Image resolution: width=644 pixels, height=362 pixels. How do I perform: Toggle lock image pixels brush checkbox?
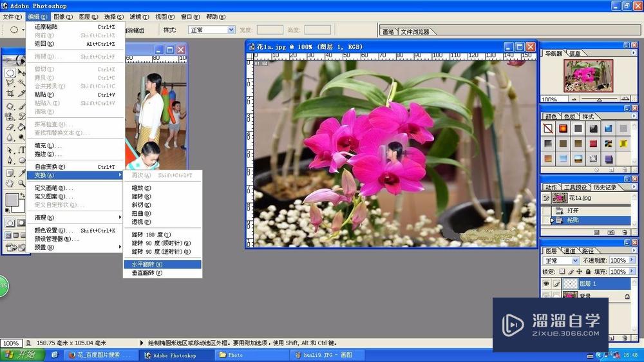(571, 272)
